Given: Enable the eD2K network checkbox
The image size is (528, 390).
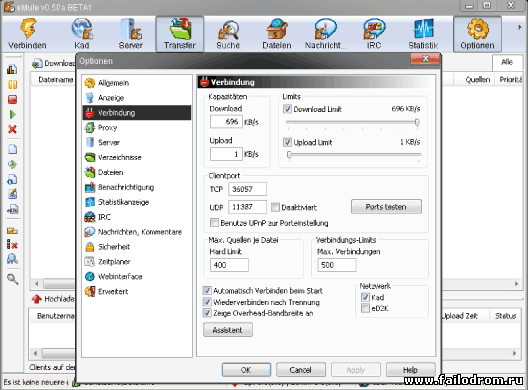Looking at the screenshot, I should (365, 308).
